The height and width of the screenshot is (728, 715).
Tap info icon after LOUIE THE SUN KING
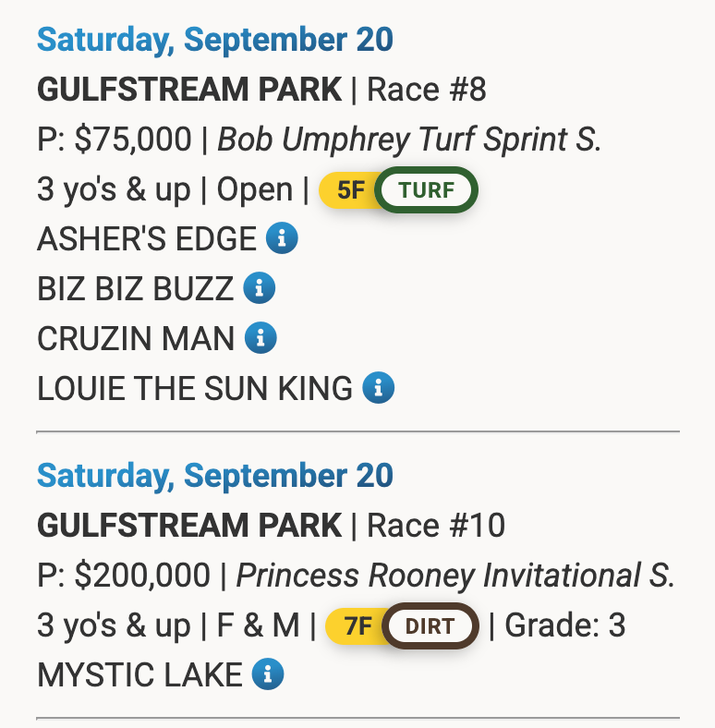tap(378, 388)
